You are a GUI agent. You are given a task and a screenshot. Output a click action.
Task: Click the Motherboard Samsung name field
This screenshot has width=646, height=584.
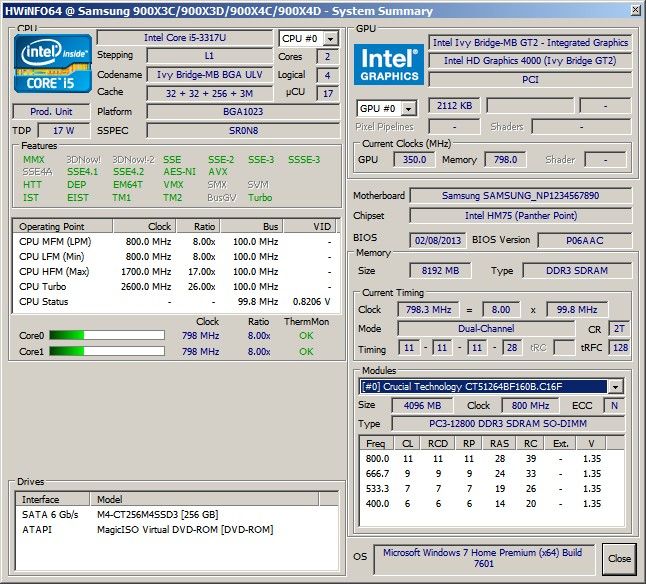tap(520, 196)
